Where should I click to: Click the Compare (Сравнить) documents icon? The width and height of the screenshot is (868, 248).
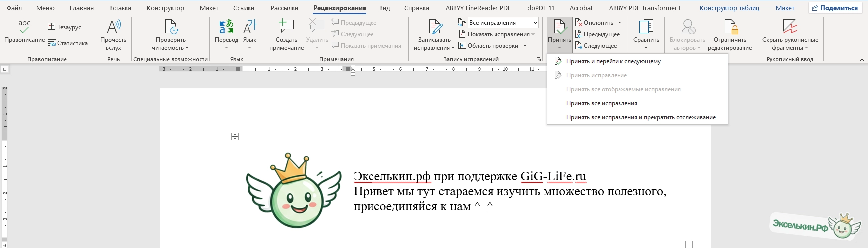pyautogui.click(x=646, y=28)
